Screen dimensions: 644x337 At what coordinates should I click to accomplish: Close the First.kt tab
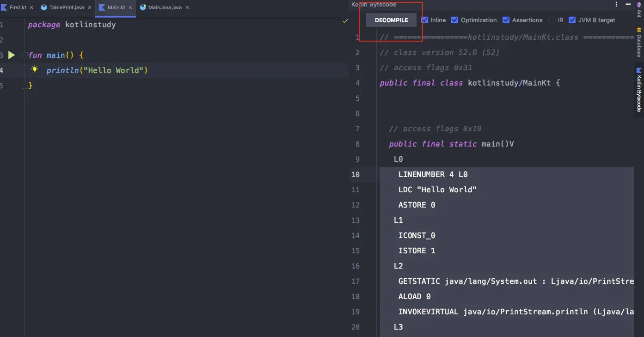[31, 7]
